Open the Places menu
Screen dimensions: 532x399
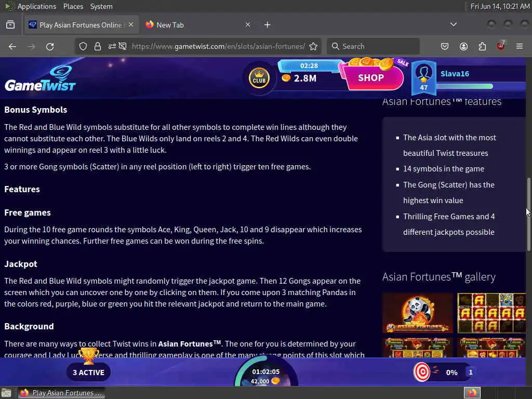(x=73, y=6)
